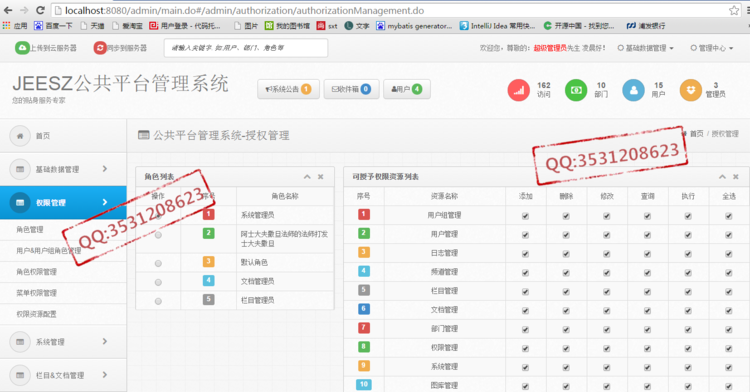Select the radio for role number 2

(x=158, y=235)
